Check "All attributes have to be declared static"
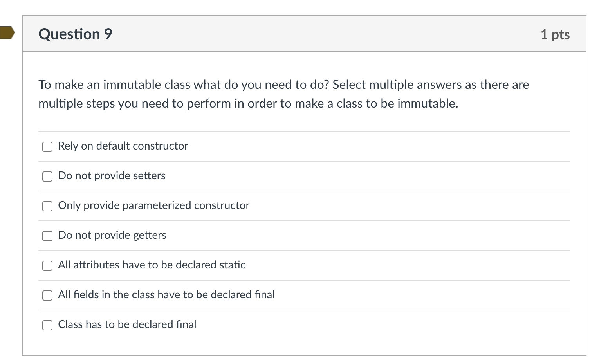This screenshot has height=364, width=599. coord(47,265)
